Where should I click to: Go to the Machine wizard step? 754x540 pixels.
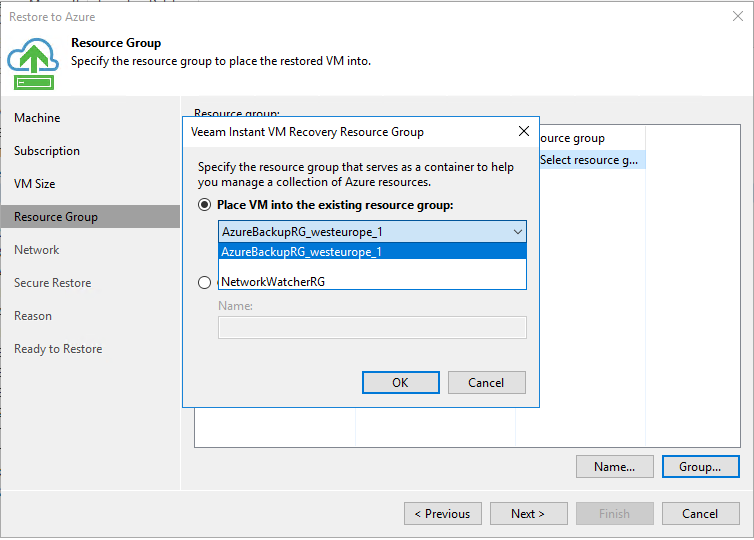tap(37, 118)
